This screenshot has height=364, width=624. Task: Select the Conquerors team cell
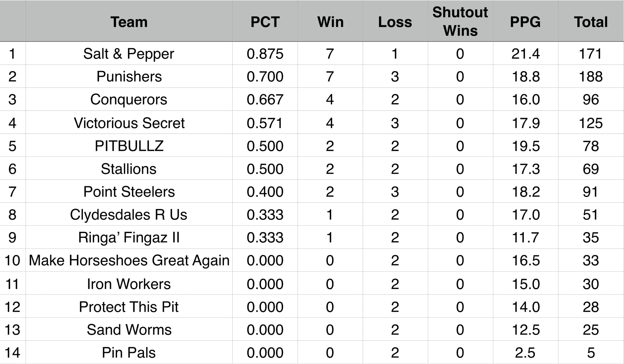click(129, 99)
